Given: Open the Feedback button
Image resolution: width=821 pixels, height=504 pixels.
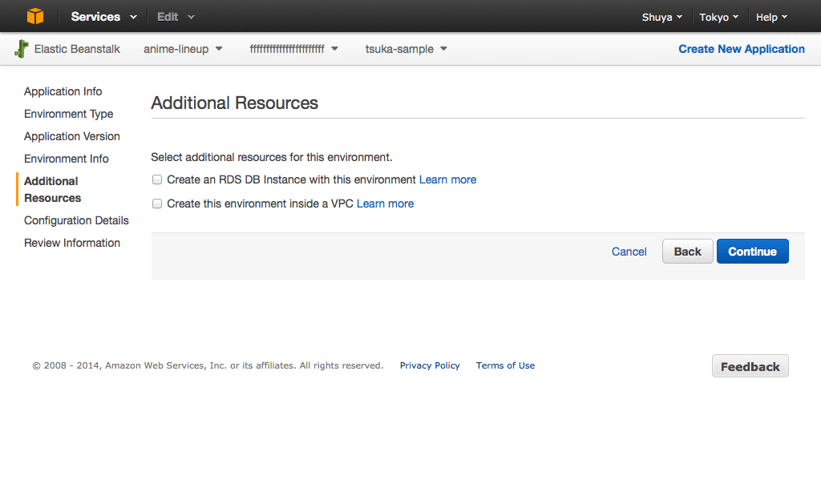Looking at the screenshot, I should 750,366.
